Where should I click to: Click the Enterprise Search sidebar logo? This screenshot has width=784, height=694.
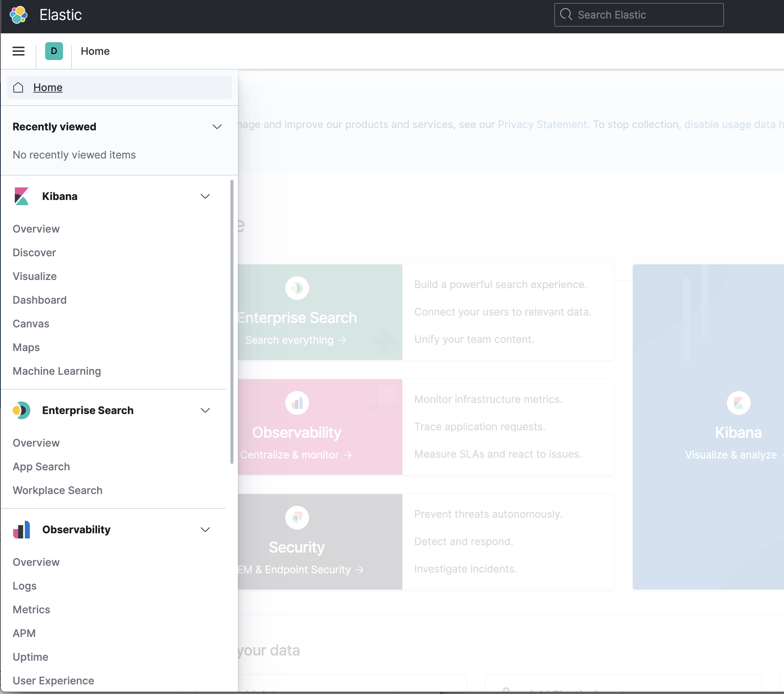click(x=21, y=410)
